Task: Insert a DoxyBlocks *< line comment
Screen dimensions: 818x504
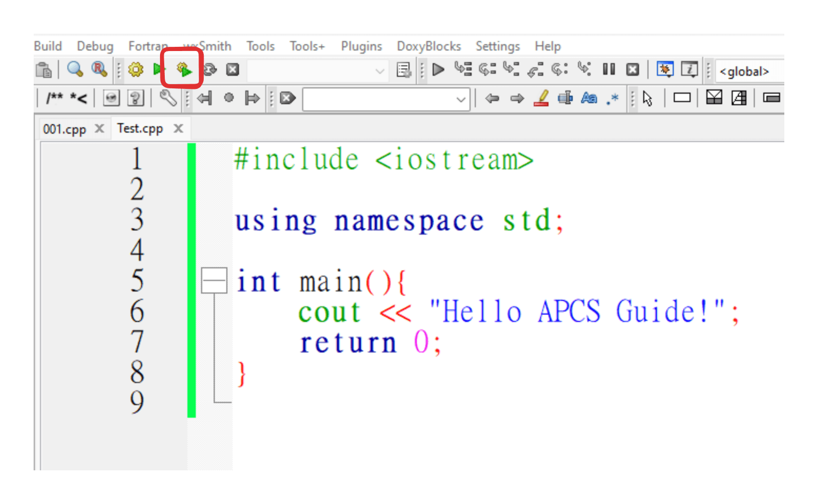Action: click(78, 98)
